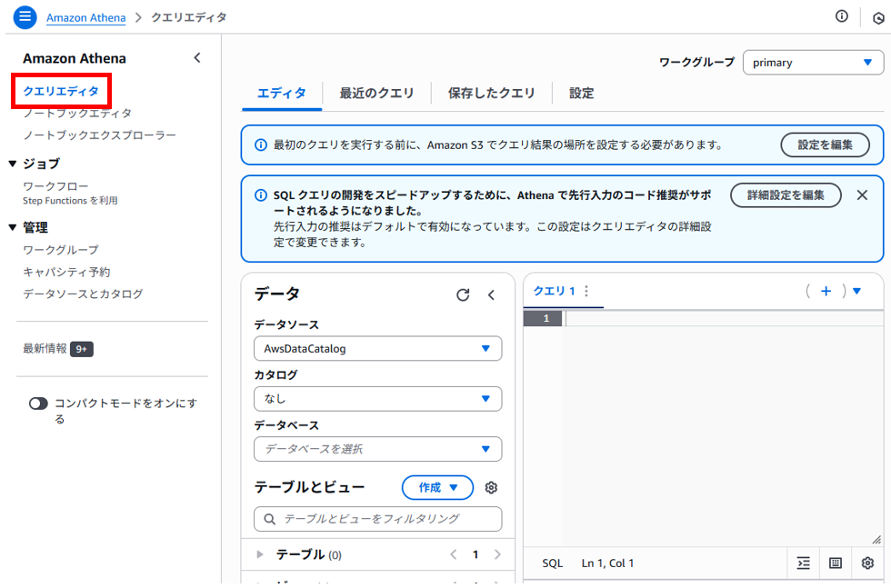Switch to the 保存したクエリ tab

(492, 94)
